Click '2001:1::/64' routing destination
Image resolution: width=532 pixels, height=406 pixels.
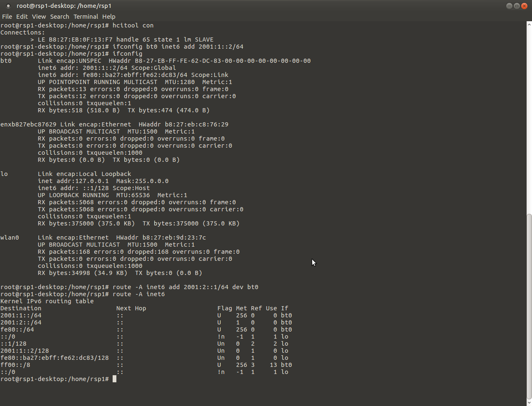coord(21,315)
